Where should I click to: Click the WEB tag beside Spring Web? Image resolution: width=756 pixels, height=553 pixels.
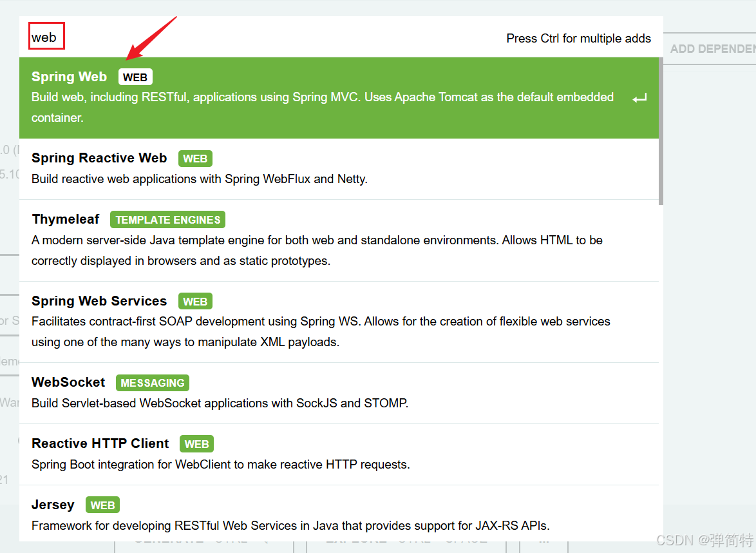[135, 77]
